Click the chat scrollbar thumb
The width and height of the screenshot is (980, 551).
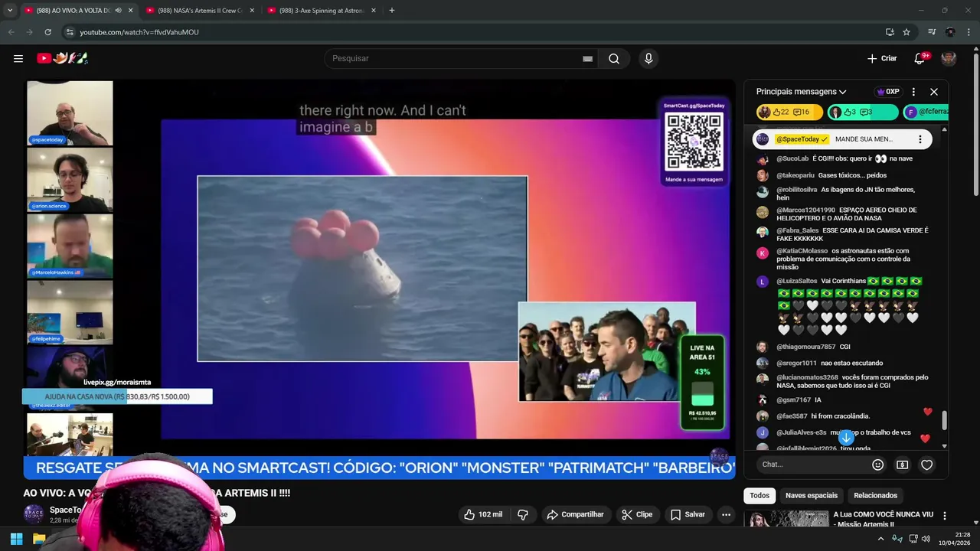point(944,420)
